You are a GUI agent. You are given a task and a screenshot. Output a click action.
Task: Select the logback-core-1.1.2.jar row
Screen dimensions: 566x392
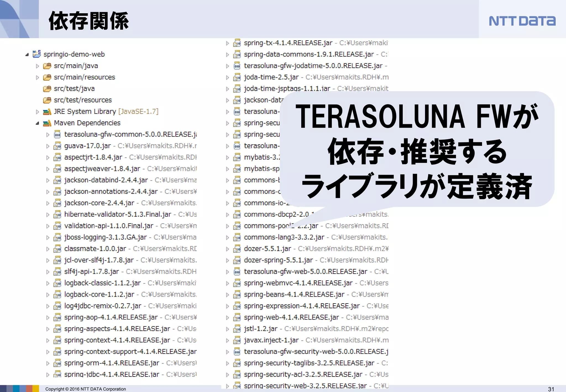pos(122,294)
